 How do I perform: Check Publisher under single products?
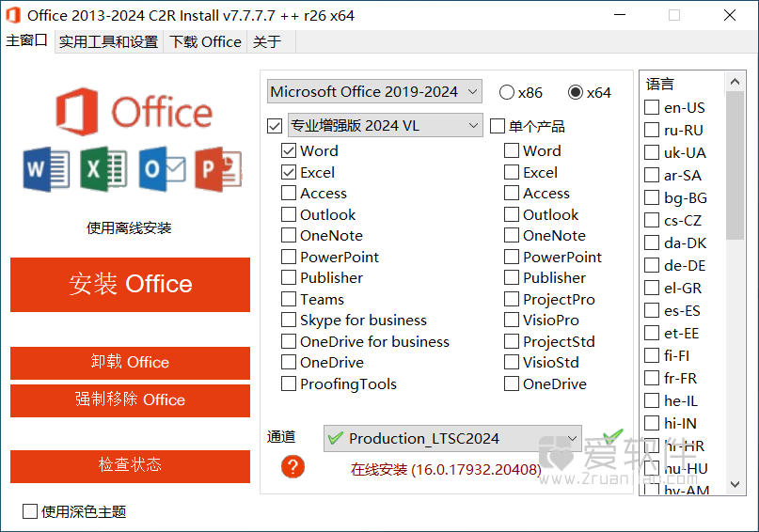pyautogui.click(x=512, y=277)
